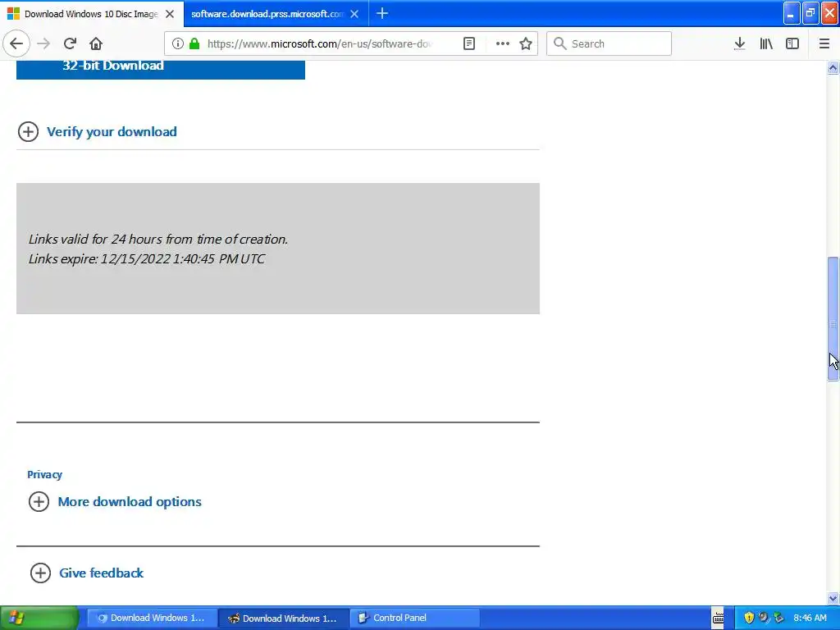Viewport: 840px width, 630px height.
Task: Show the sidebar panel
Action: pos(792,43)
